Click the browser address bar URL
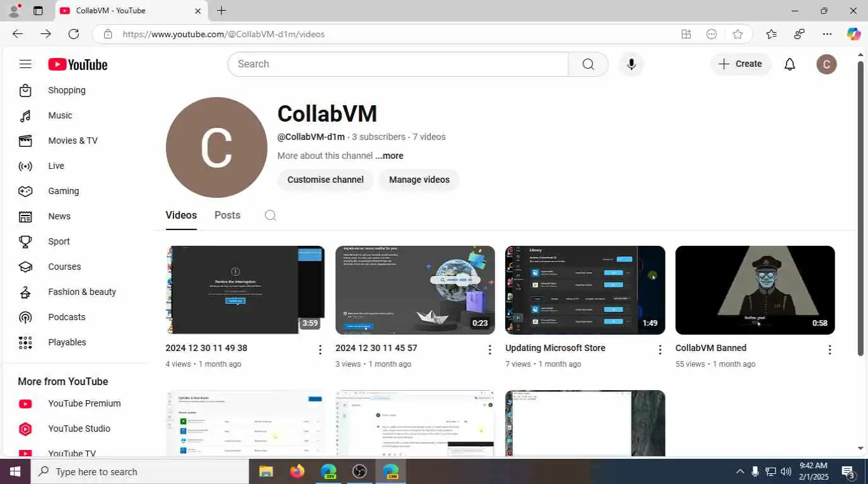The width and height of the screenshot is (868, 484). 223,34
